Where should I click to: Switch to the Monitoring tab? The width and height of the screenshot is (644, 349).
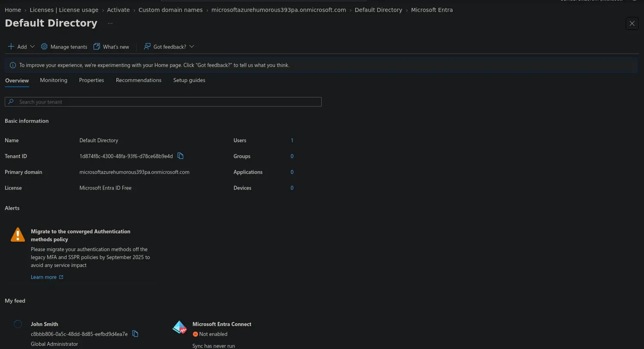pos(54,80)
